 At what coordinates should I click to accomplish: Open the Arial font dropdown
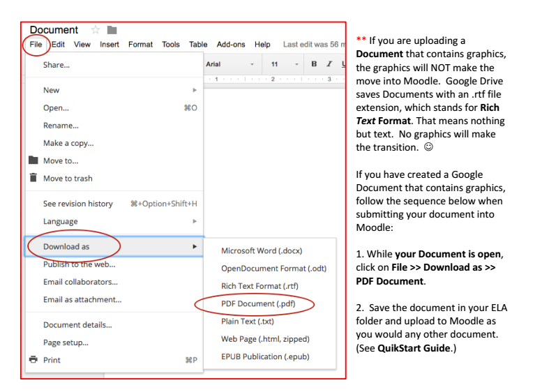[x=230, y=64]
